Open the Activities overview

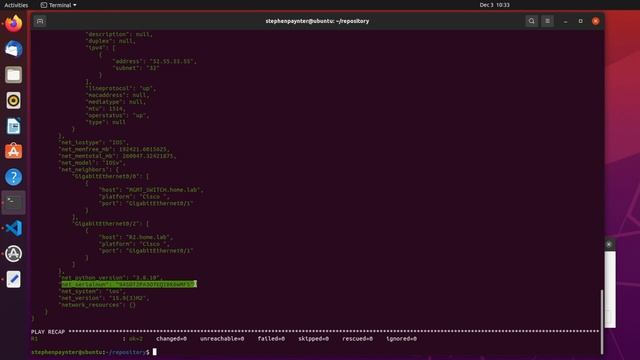point(16,5)
